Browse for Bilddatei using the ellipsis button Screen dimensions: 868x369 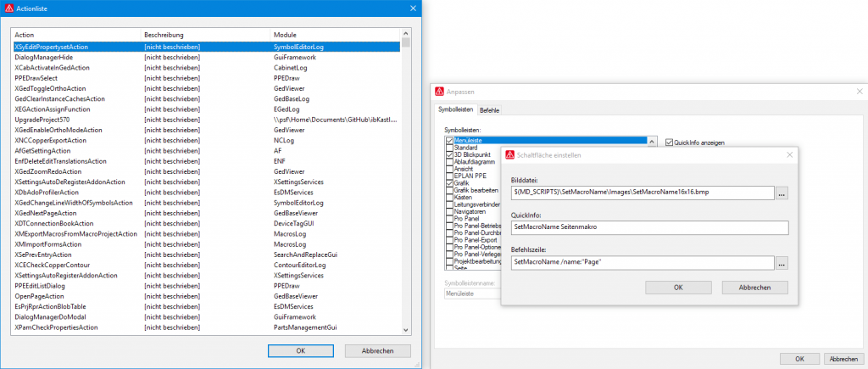pos(782,193)
